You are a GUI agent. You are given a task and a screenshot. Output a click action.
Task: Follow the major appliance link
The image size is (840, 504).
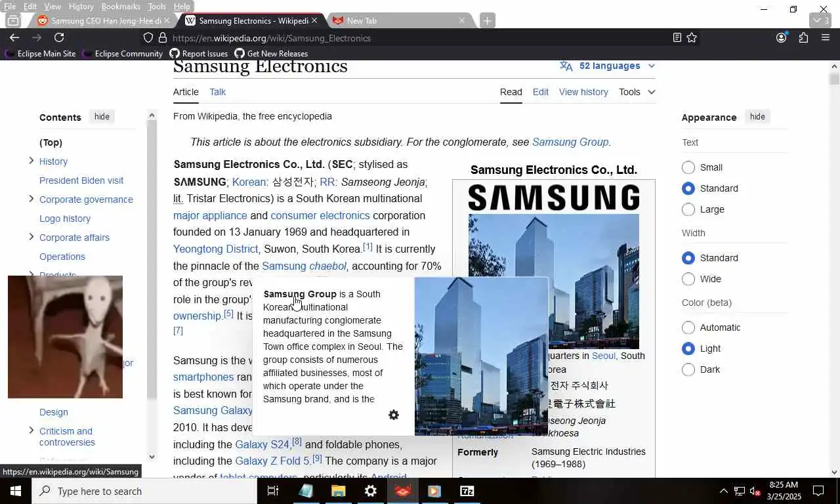(210, 215)
